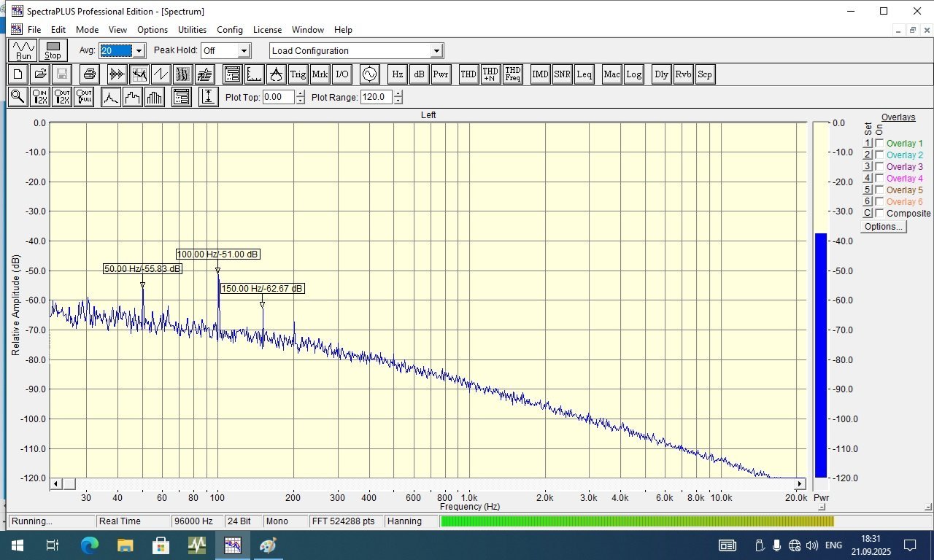The width and height of the screenshot is (934, 560).
Task: Click the zoom OUT FULL icon
Action: click(84, 97)
